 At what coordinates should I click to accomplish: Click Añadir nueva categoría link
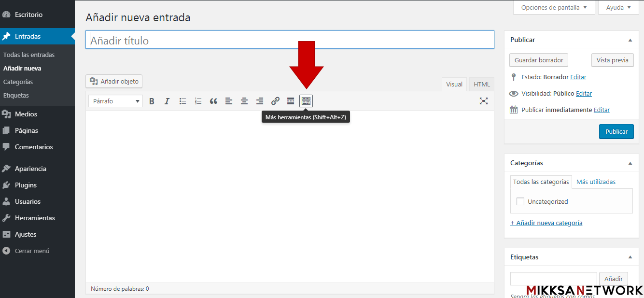click(x=546, y=223)
